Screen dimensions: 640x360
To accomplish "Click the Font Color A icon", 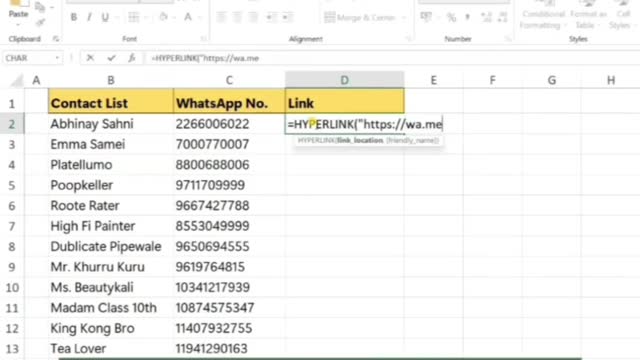I will tap(187, 17).
